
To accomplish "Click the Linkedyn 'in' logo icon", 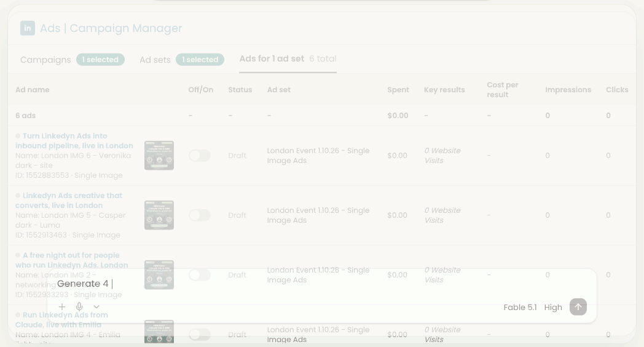I will coord(28,28).
